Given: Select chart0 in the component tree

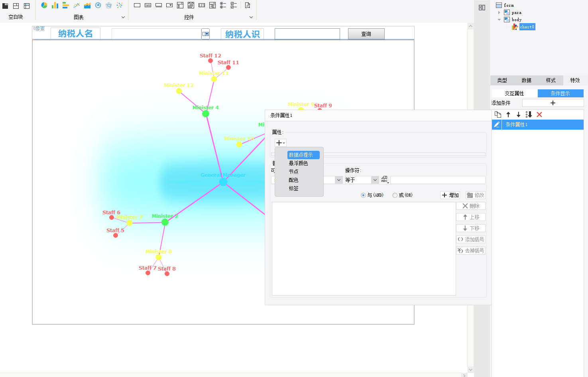Looking at the screenshot, I should (527, 27).
